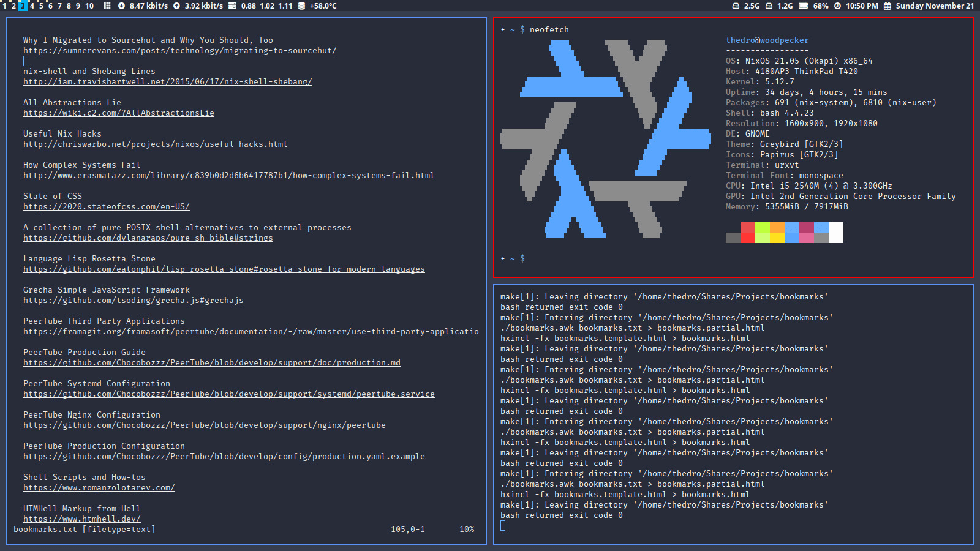Click the 'bookmarks.txt [filetype=text]' status line
The width and height of the screenshot is (980, 551).
85,530
